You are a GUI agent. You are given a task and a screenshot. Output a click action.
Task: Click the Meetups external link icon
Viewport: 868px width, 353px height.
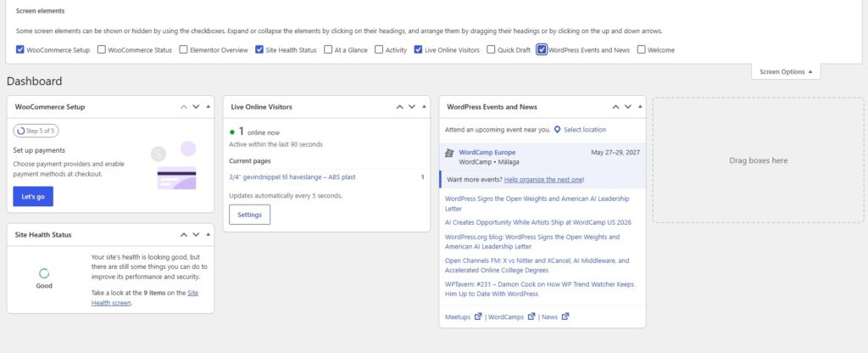478,317
